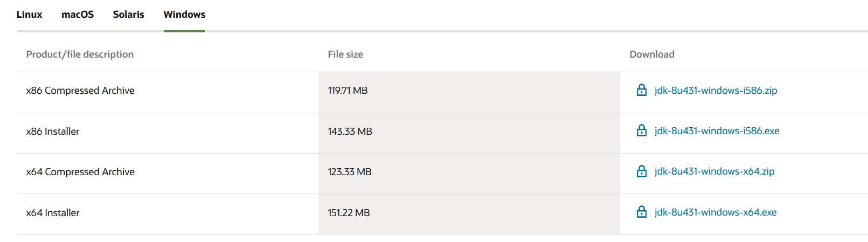The image size is (868, 242).
Task: Get the jdk-8u431-windows-x64.exe installer link
Action: point(716,212)
